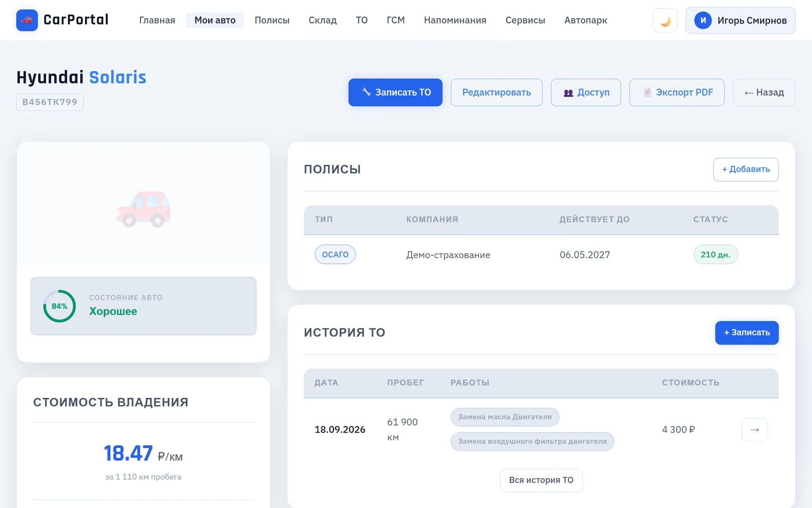Click the blue И avatar circle
The image size is (812, 508).
click(x=703, y=20)
